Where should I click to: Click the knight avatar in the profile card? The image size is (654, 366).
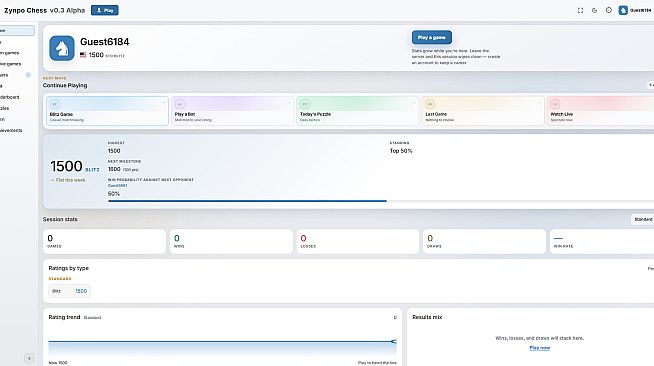click(62, 48)
